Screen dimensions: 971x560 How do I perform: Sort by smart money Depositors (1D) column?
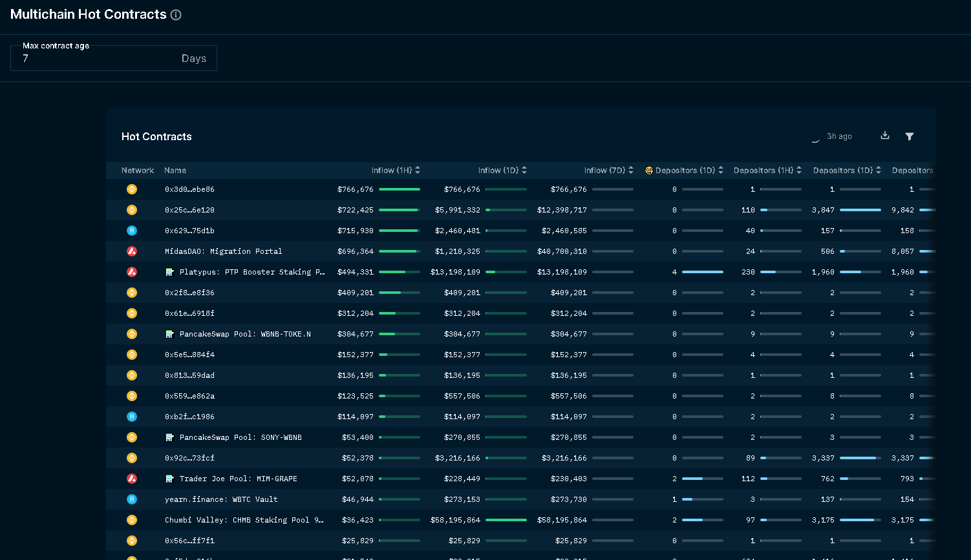[x=685, y=171]
